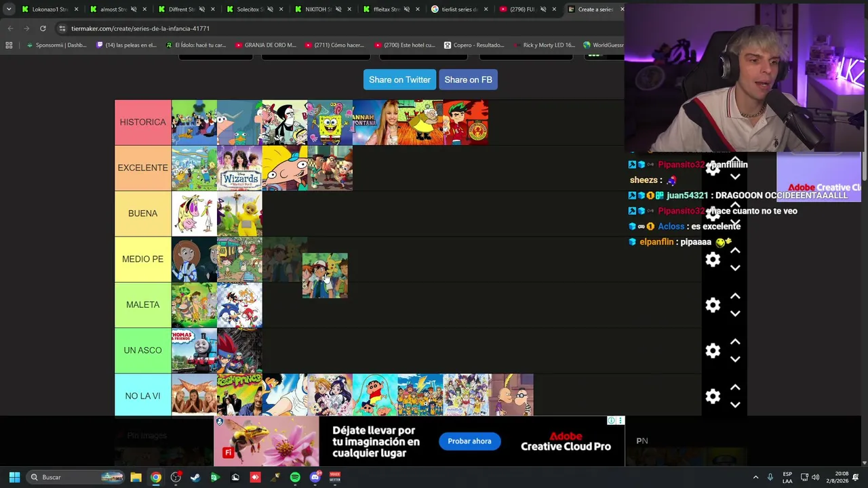Click 'Probar ahora' in the Adobe ad
Image resolution: width=868 pixels, height=488 pixels.
point(469,441)
